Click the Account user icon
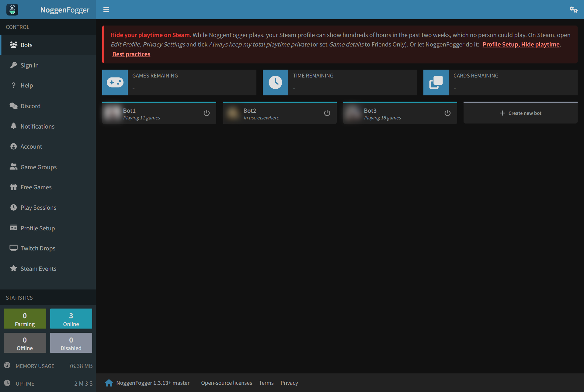The width and height of the screenshot is (584, 392). [x=13, y=146]
